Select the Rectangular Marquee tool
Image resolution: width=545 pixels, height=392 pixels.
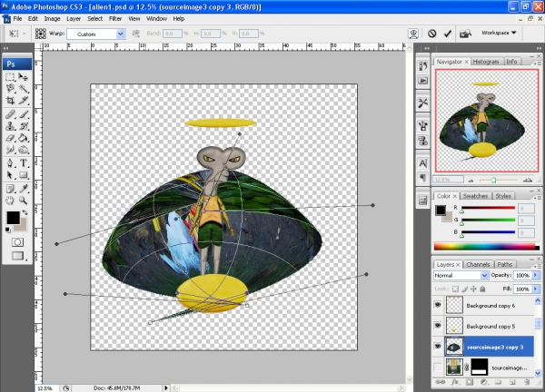pos(10,77)
